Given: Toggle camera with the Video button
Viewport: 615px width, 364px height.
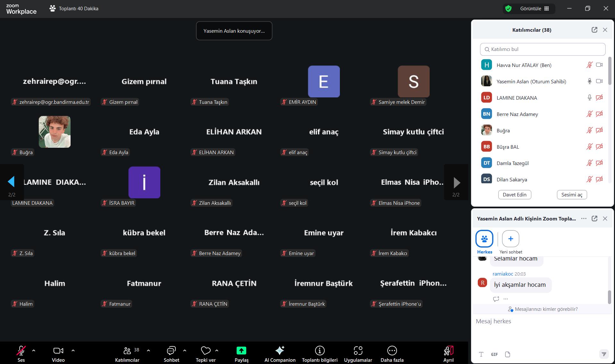Looking at the screenshot, I should [58, 351].
